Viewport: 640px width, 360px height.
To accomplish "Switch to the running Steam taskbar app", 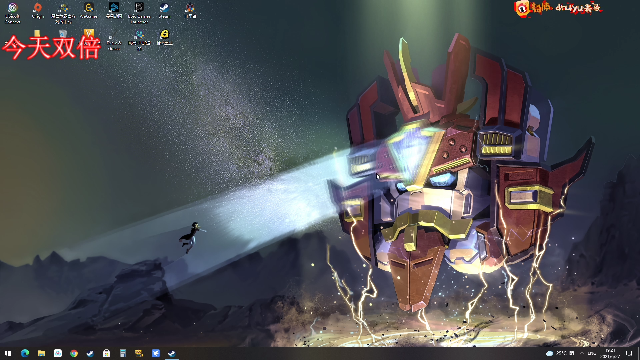I will click(x=172, y=353).
